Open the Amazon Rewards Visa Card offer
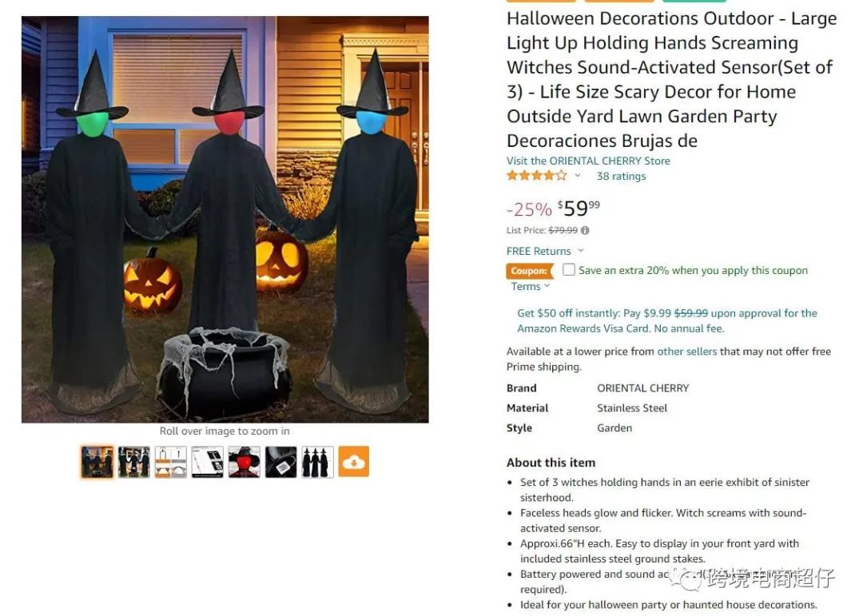The image size is (863, 616). click(x=667, y=321)
